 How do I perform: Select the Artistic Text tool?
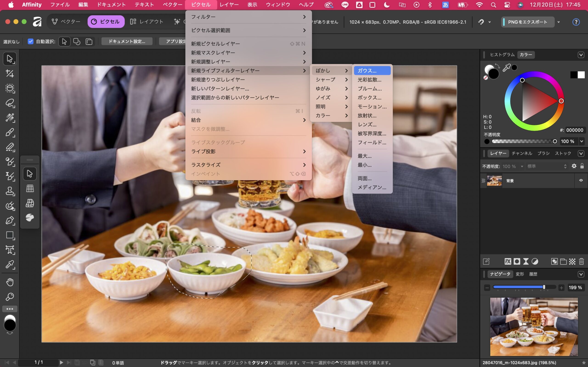click(10, 250)
